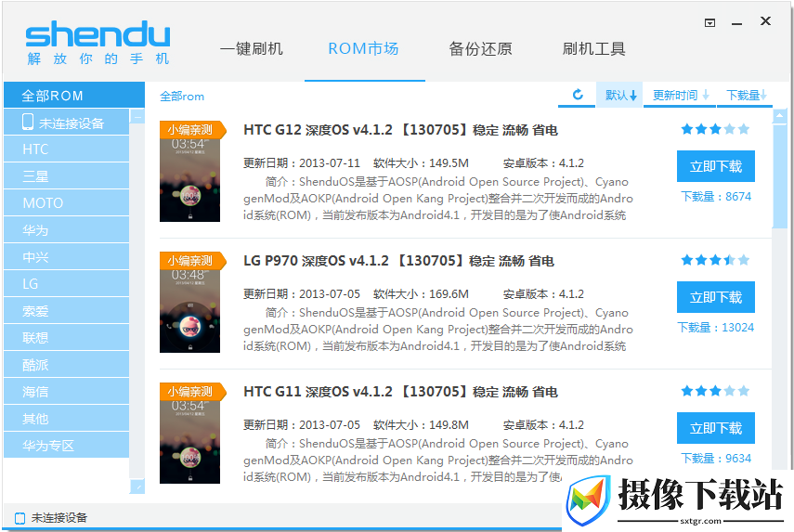Screen dimensions: 794x532
Task: Click the 全部rom breadcrumb link
Action: (182, 97)
